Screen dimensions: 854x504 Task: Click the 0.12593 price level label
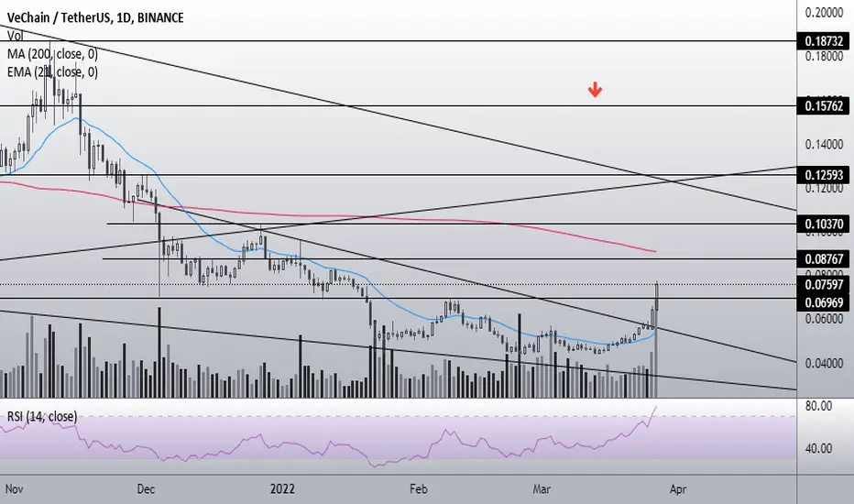[825, 175]
